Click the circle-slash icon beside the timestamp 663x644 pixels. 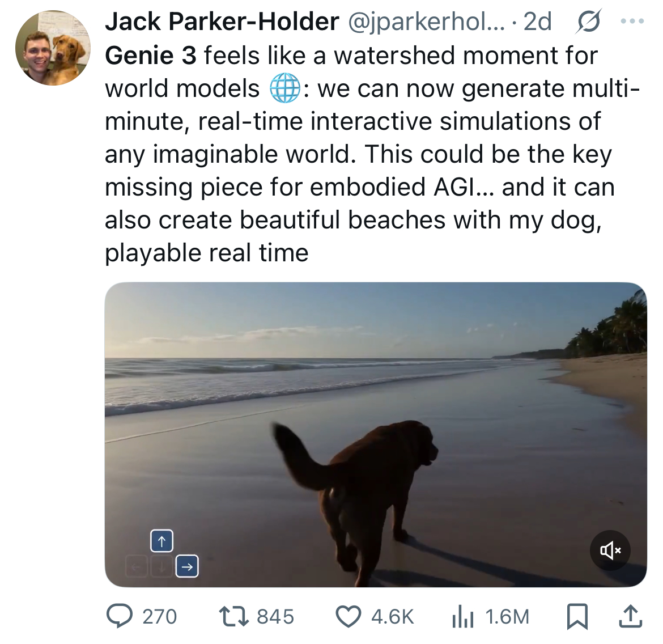click(x=588, y=22)
